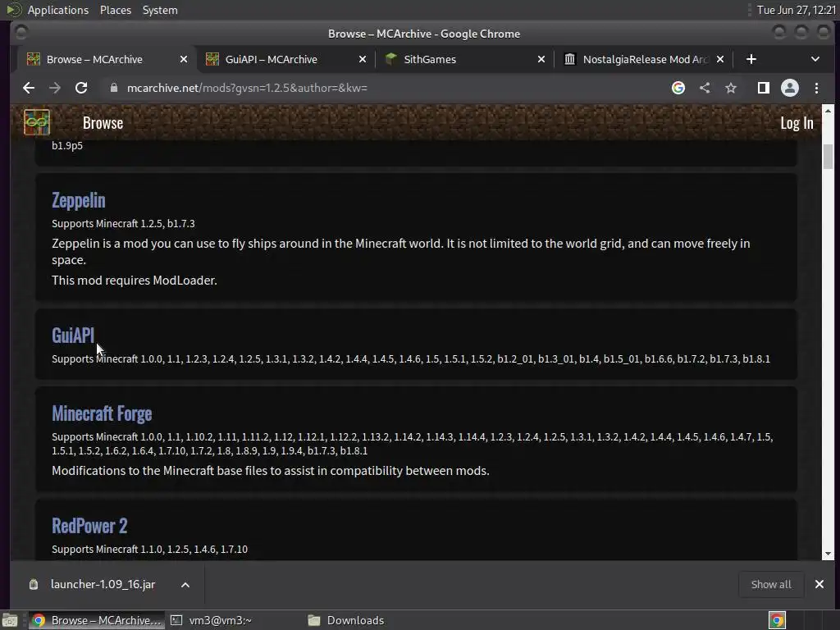Click the MCArchive site logo
Image resolution: width=840 pixels, height=630 pixels.
click(x=36, y=123)
